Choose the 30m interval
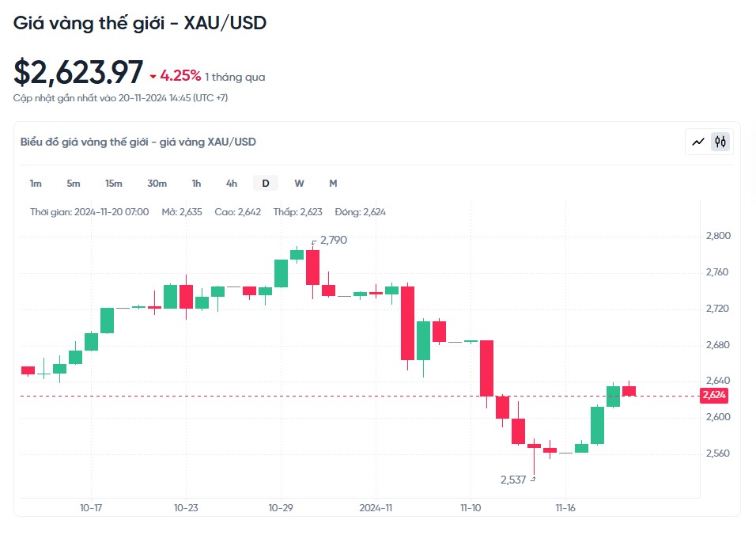 [157, 184]
